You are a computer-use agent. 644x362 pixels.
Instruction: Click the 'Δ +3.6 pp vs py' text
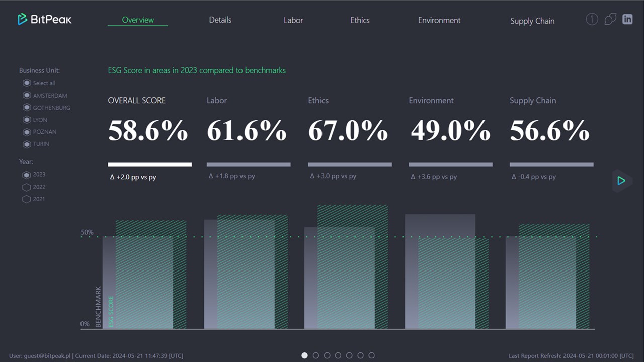click(x=434, y=177)
